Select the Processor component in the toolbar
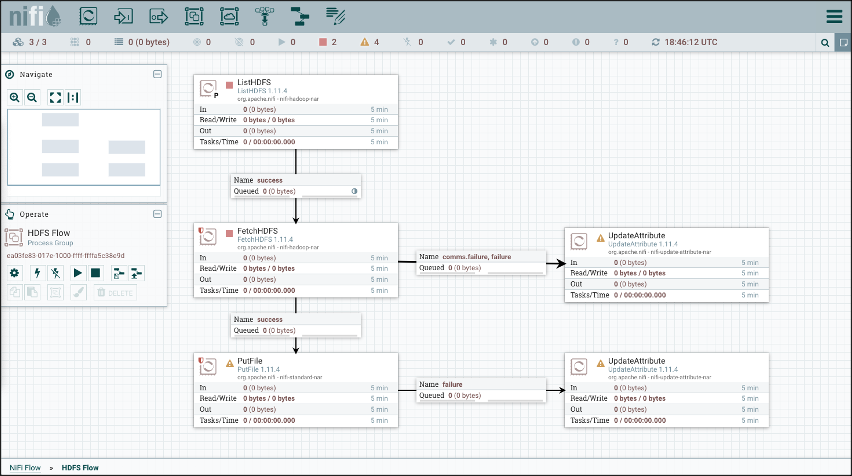Screen dimensions: 852x476 88,16
